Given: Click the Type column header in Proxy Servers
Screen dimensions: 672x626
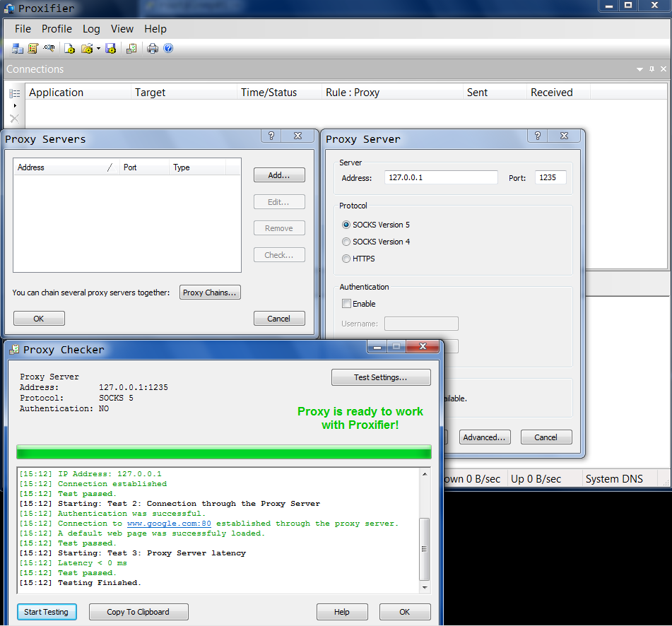Looking at the screenshot, I should 197,167.
